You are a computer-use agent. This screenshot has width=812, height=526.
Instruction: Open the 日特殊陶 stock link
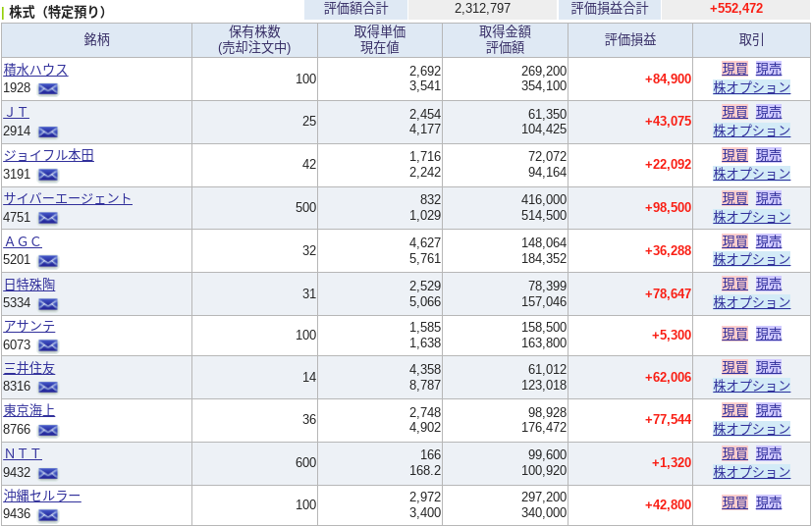(29, 285)
